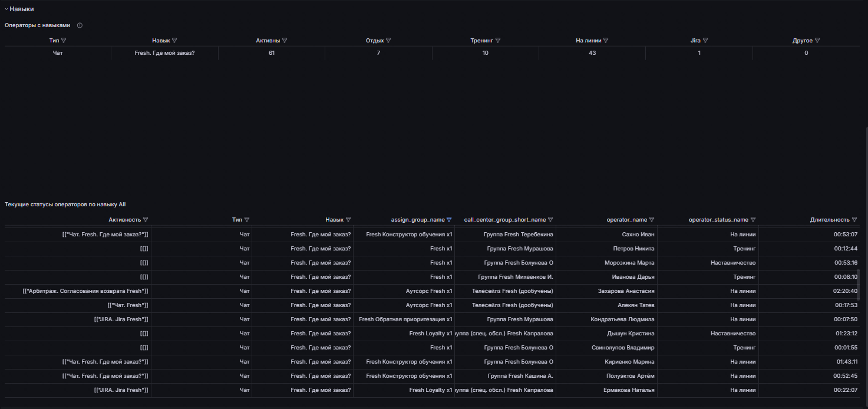The width and height of the screenshot is (868, 409).
Task: Open filter for Длительность column
Action: pyautogui.click(x=854, y=220)
